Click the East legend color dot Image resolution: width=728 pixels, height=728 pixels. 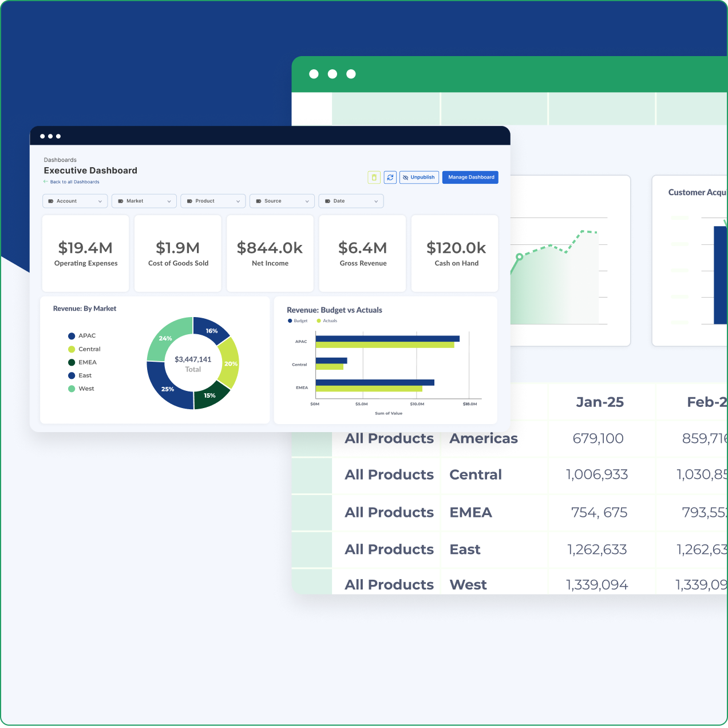pos(72,375)
